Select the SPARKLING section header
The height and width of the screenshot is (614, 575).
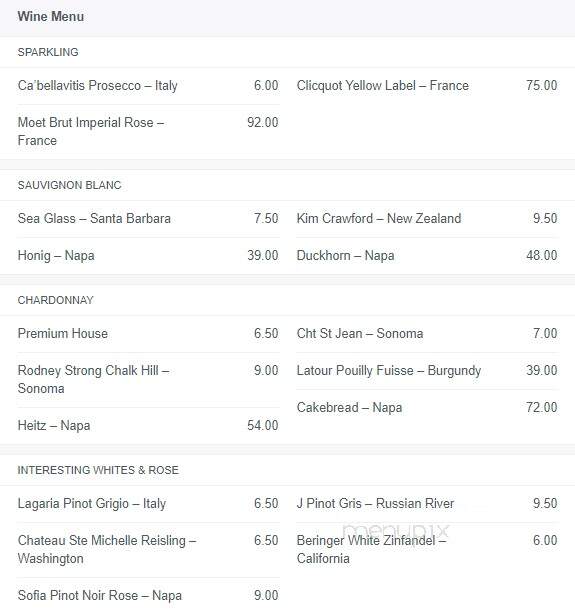coord(48,52)
